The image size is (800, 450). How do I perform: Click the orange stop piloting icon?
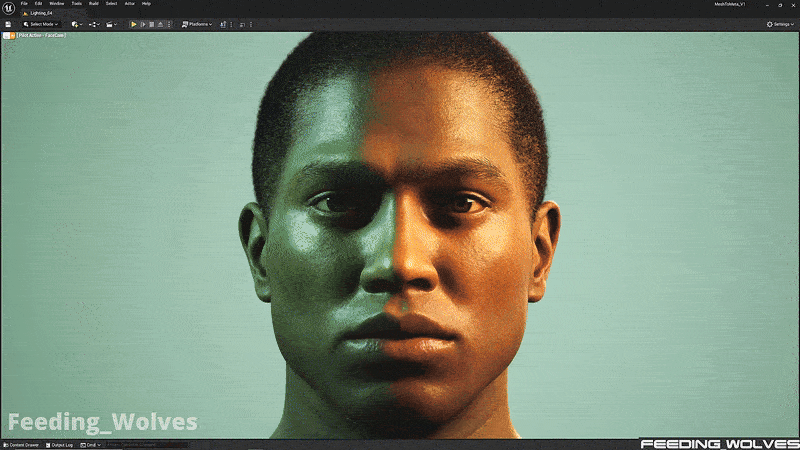13,36
